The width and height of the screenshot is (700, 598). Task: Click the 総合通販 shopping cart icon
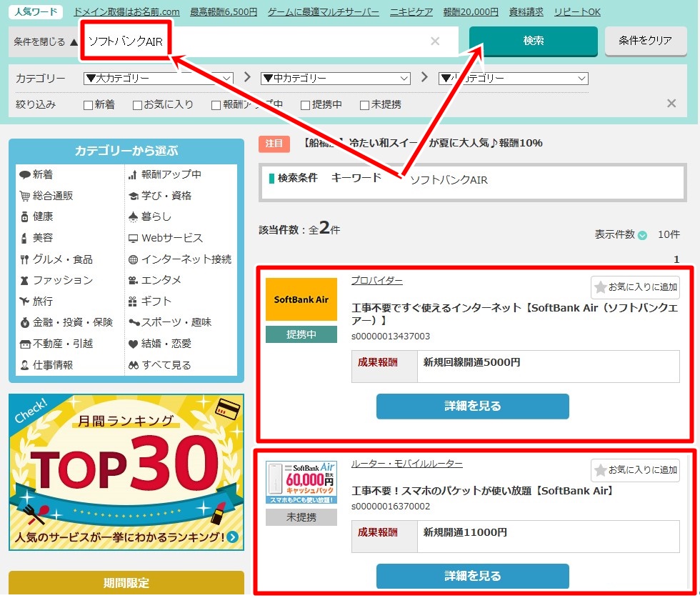25,196
